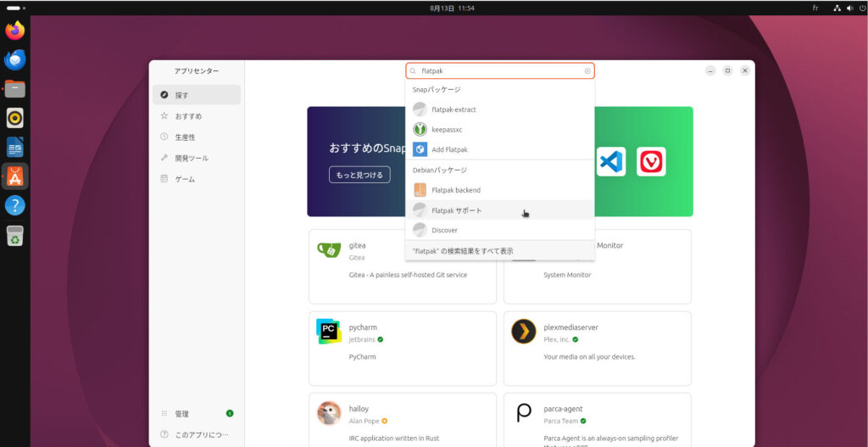Show all search results for flatpak
868x447 pixels.
[x=500, y=251]
